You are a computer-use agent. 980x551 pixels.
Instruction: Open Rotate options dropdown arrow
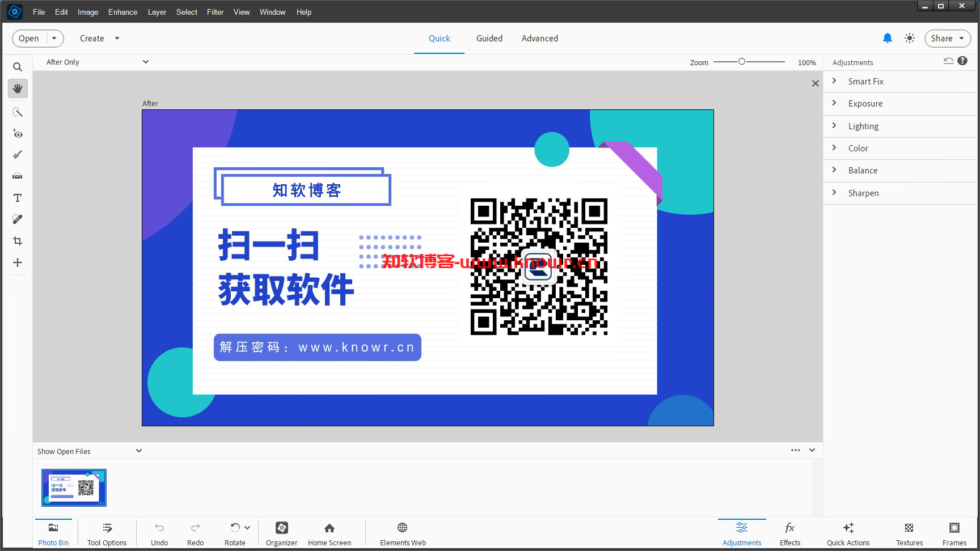247,527
